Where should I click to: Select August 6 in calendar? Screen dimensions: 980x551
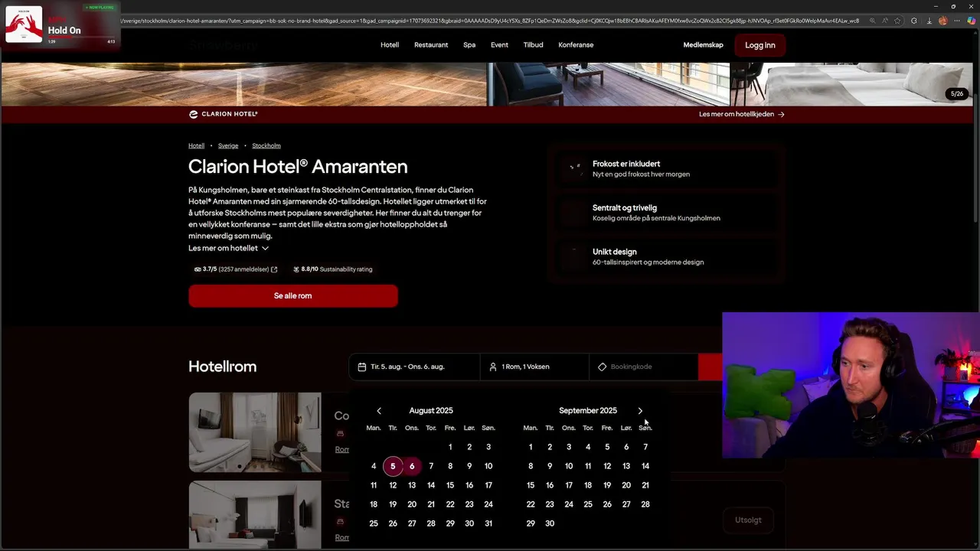(x=412, y=466)
